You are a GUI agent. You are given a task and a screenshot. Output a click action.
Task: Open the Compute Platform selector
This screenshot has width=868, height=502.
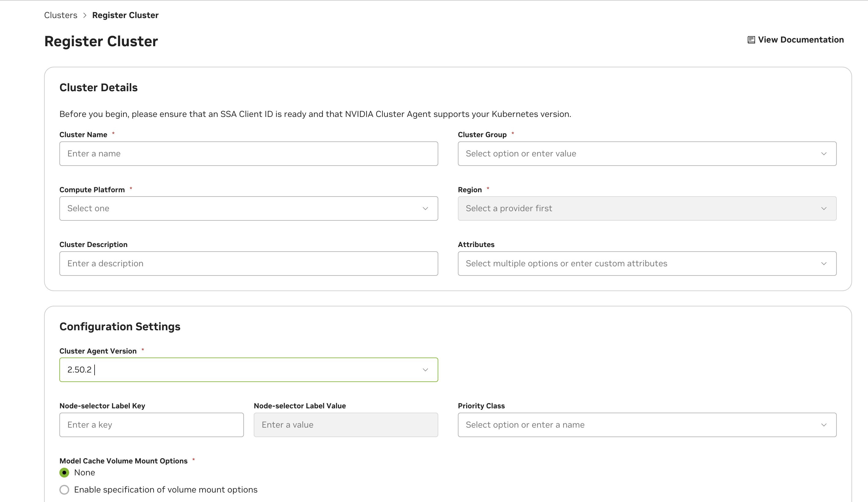coord(241,208)
